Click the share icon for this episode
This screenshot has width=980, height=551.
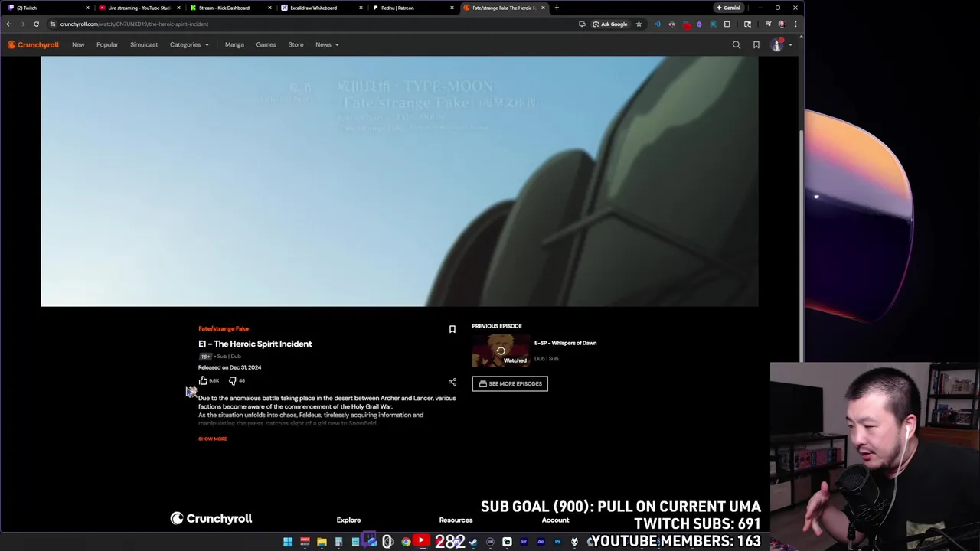(x=452, y=381)
